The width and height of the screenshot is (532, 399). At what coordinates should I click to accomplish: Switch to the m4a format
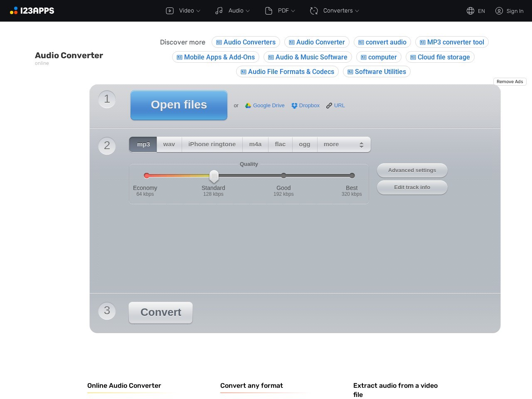click(255, 144)
